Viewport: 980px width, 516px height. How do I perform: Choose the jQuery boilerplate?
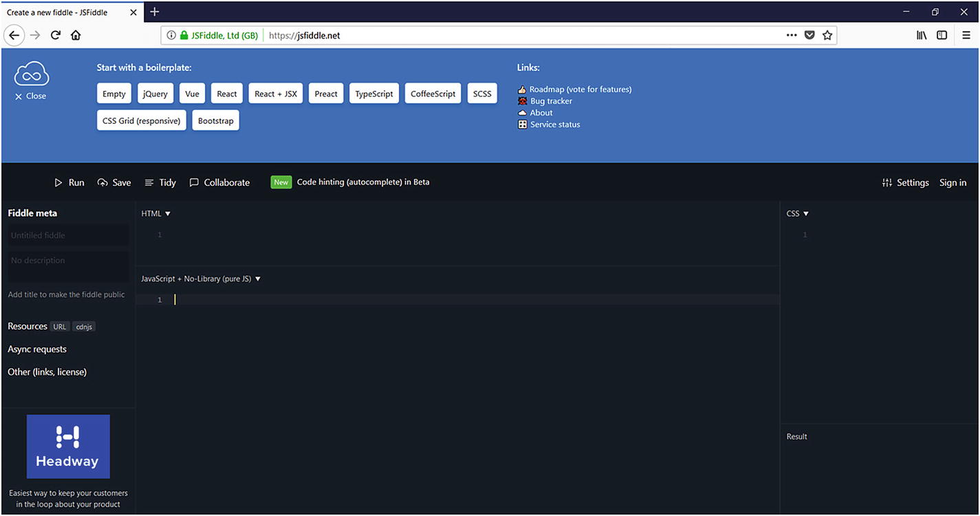click(x=155, y=94)
